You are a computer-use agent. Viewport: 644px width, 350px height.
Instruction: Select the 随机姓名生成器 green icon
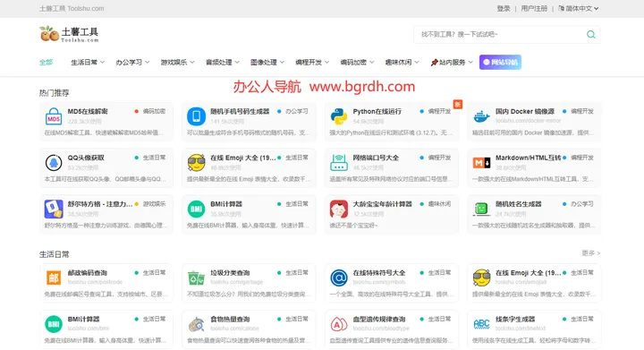(x=481, y=209)
